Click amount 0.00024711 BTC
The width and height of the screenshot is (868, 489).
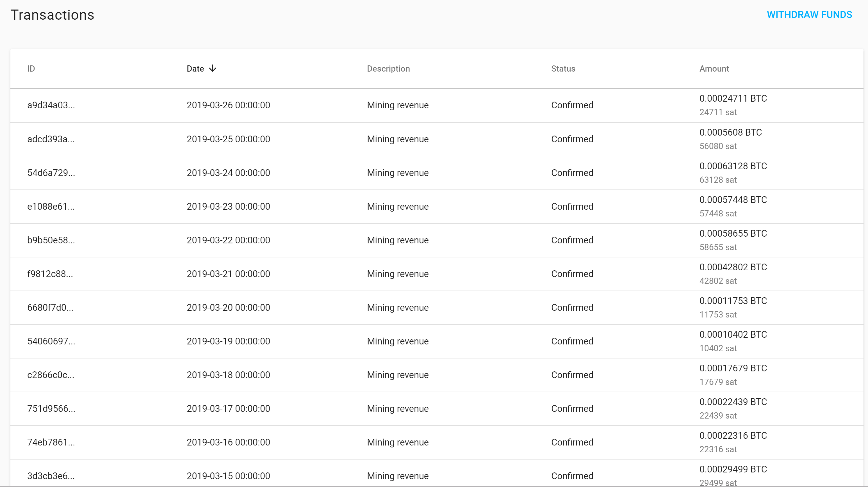pyautogui.click(x=733, y=98)
